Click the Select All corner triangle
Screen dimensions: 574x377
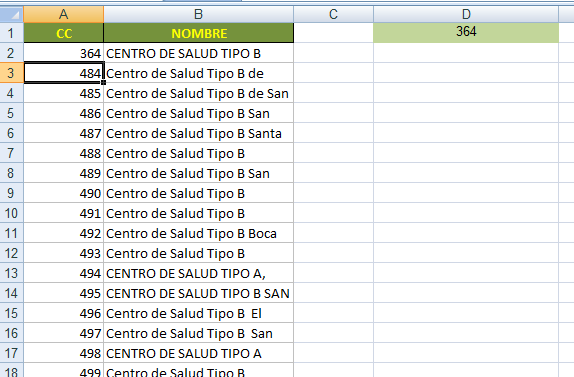[x=12, y=14]
